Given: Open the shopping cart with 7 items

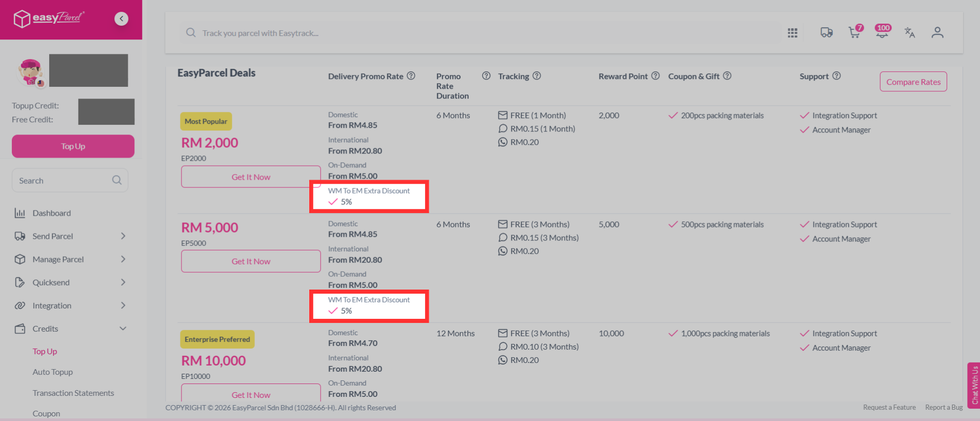Looking at the screenshot, I should pos(855,32).
